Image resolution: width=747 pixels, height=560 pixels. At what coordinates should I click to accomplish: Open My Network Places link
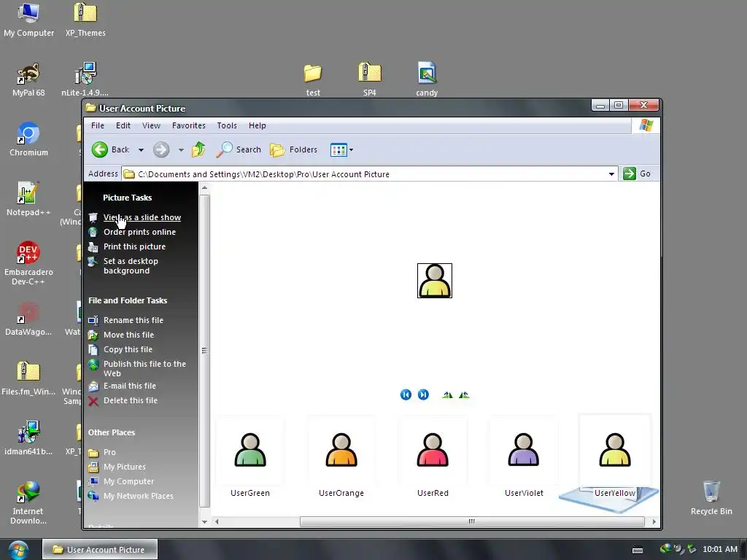click(138, 496)
